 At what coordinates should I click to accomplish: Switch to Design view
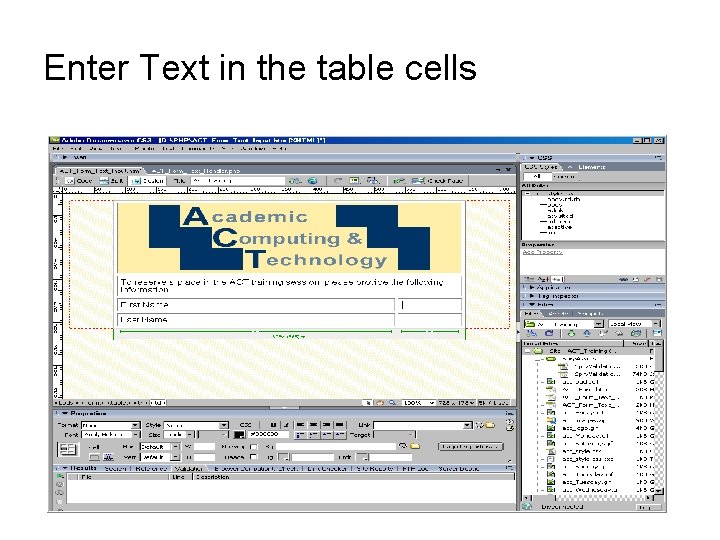click(x=148, y=181)
